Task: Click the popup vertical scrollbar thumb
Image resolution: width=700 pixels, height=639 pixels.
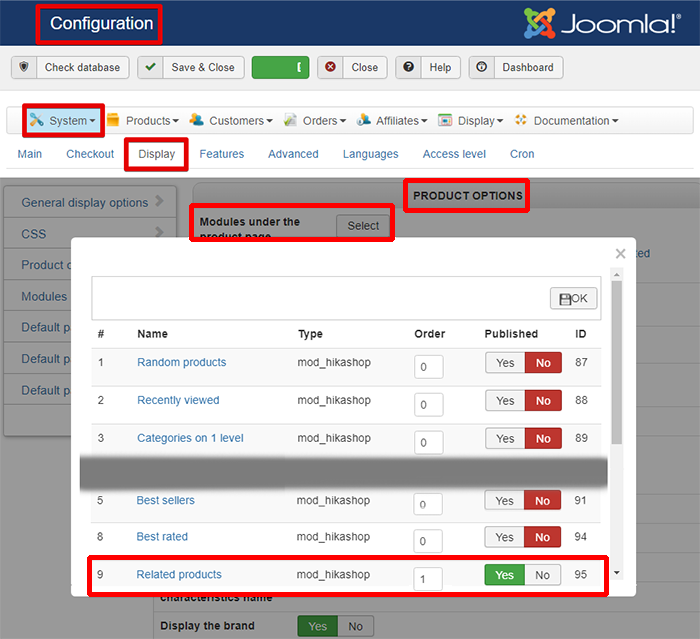Action: (x=617, y=362)
